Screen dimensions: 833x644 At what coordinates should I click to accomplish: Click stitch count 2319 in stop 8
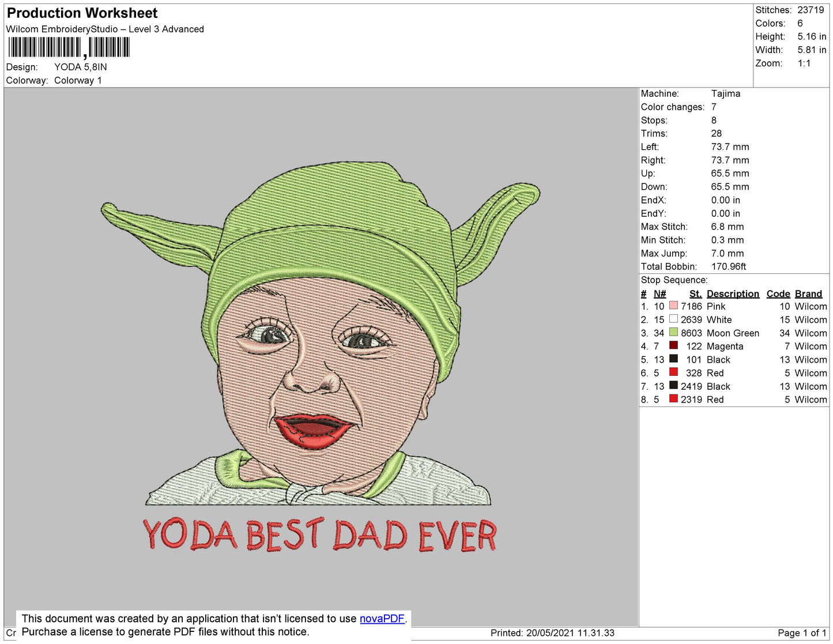(x=691, y=400)
